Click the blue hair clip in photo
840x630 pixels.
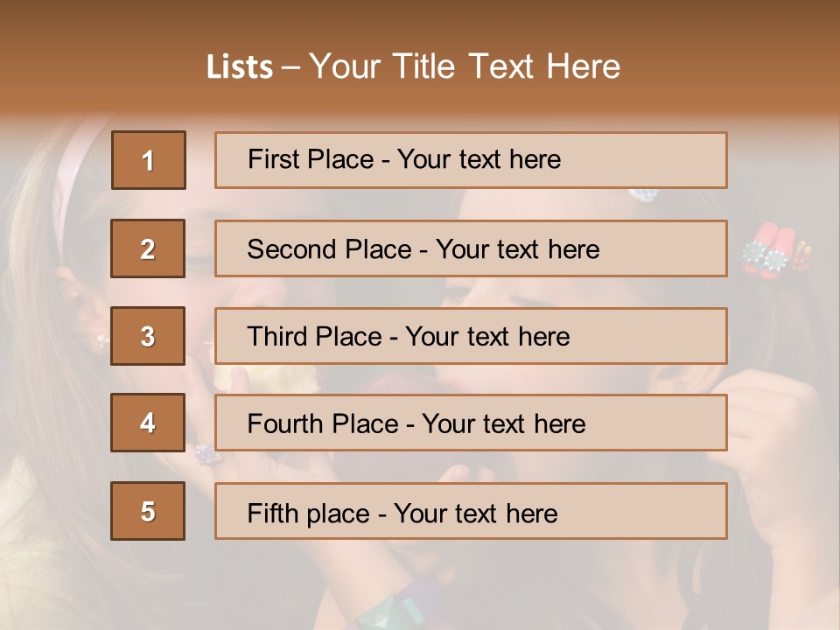(642, 195)
